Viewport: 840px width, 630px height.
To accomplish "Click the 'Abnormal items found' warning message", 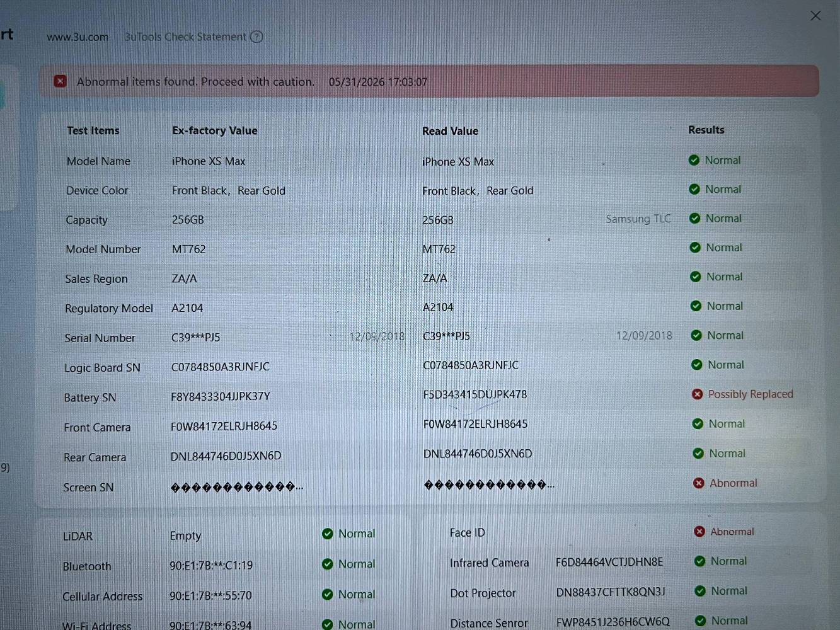I will point(195,81).
